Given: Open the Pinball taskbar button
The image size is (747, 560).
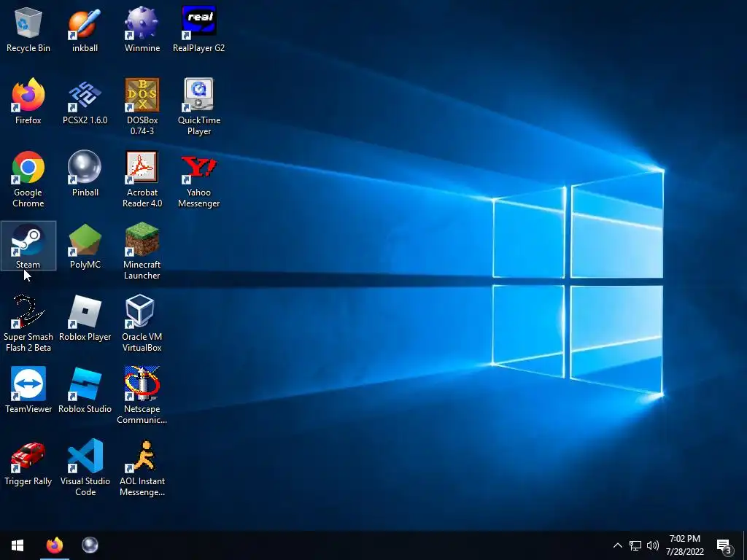Looking at the screenshot, I should (90, 545).
